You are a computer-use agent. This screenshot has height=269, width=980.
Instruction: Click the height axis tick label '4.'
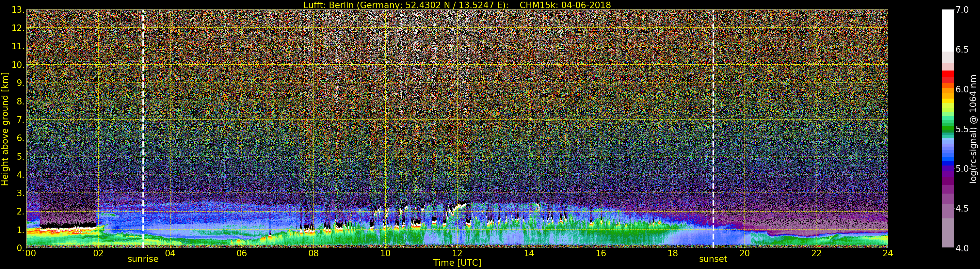(x=20, y=175)
